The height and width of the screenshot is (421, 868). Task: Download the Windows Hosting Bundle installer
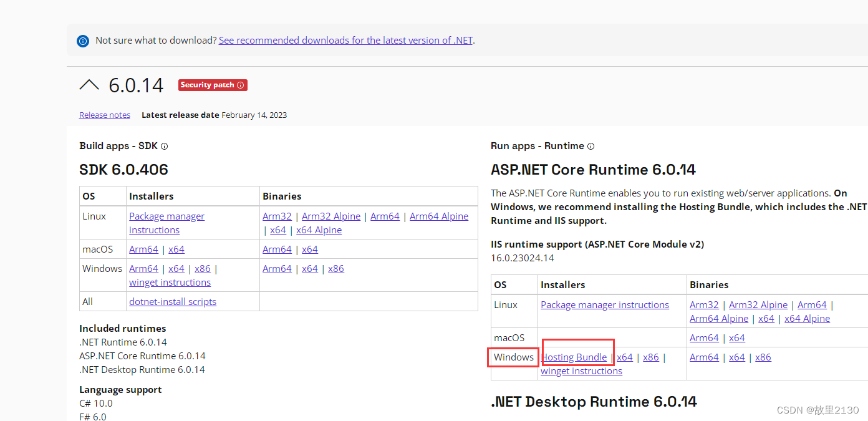click(x=574, y=357)
